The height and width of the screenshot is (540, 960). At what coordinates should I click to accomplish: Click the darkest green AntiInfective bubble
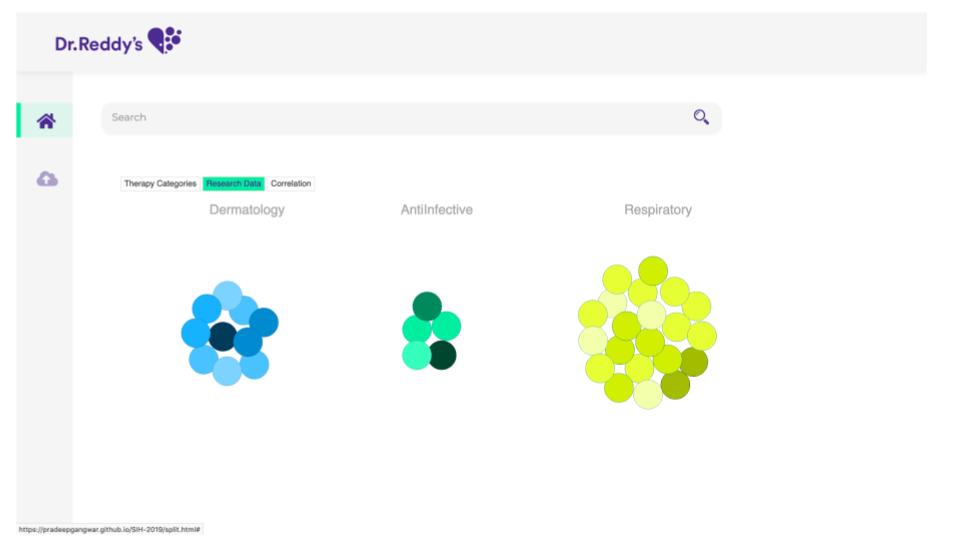click(x=442, y=355)
